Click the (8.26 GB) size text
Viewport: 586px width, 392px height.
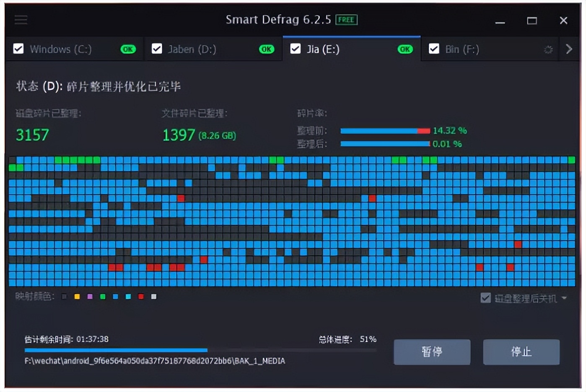pos(217,136)
